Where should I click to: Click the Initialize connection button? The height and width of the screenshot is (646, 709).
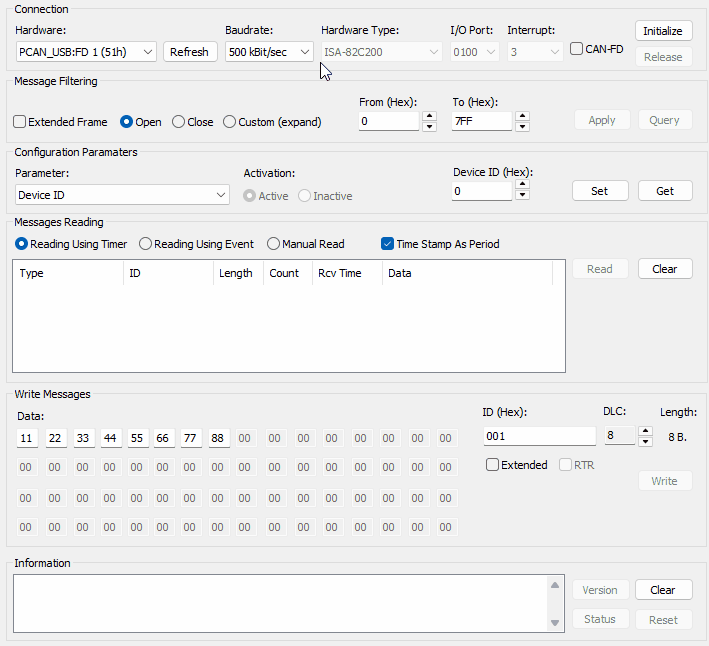(663, 31)
